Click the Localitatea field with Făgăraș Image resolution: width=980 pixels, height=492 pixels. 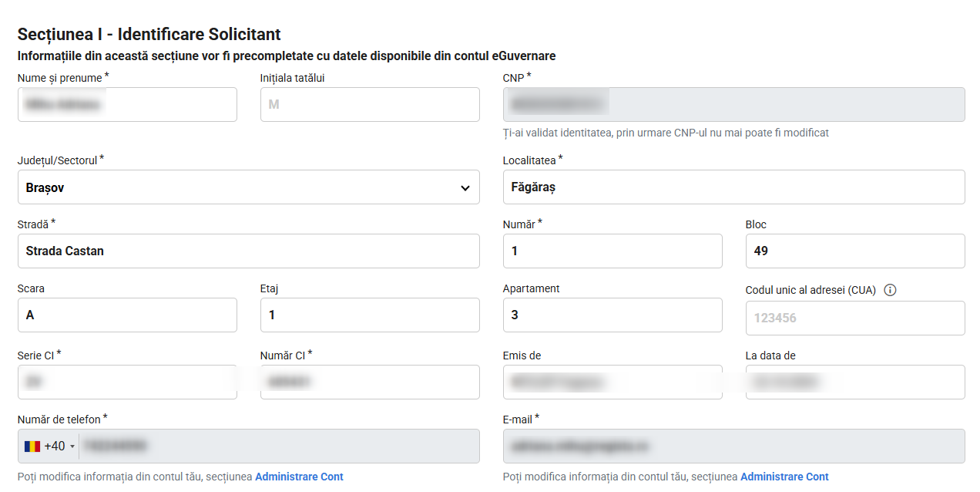(733, 187)
